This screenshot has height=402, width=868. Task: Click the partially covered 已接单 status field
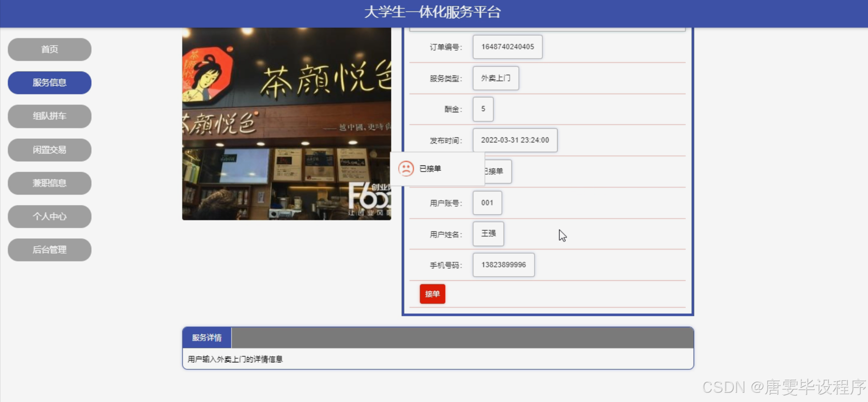tap(498, 171)
